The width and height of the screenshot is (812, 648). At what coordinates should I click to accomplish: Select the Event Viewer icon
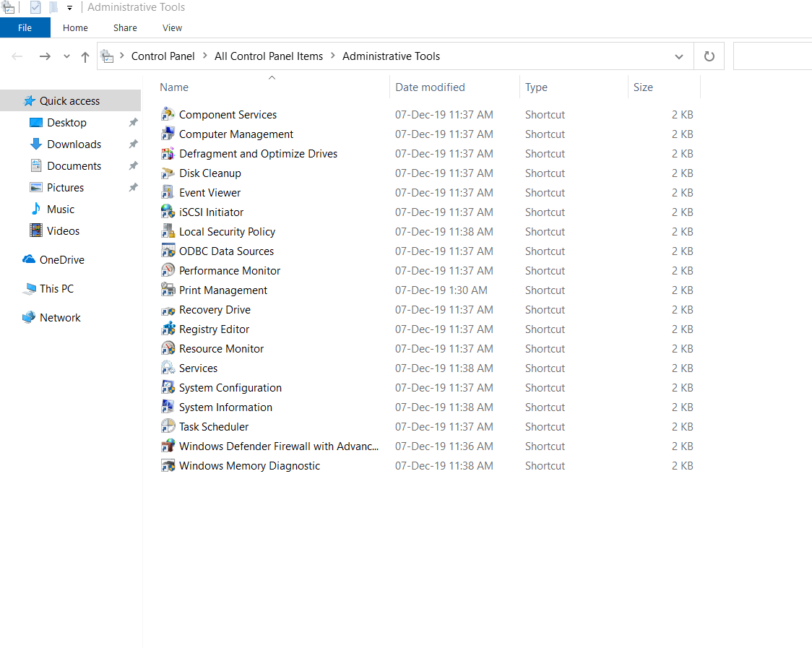168,192
